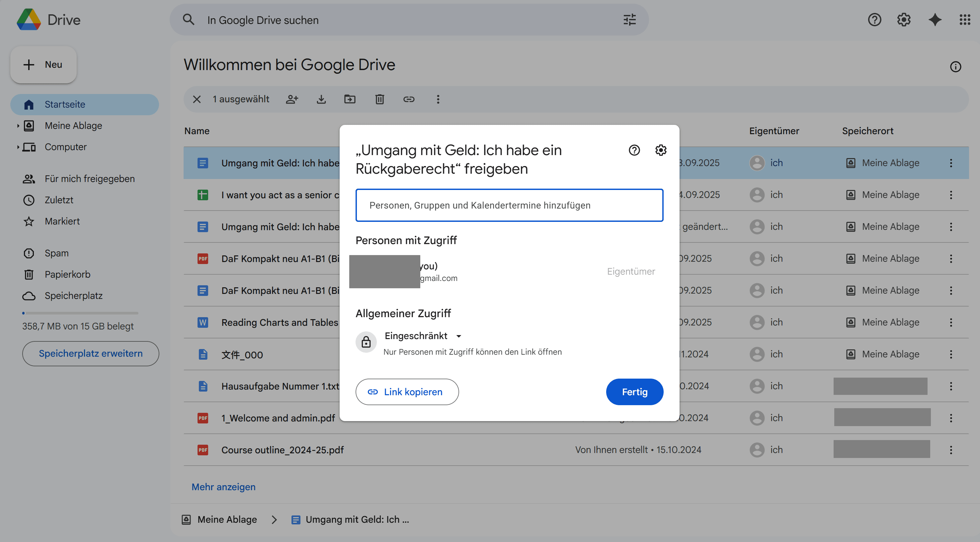The width and height of the screenshot is (980, 542).
Task: Click Meine Ablage location in Reading Charts row
Action: coord(883,322)
